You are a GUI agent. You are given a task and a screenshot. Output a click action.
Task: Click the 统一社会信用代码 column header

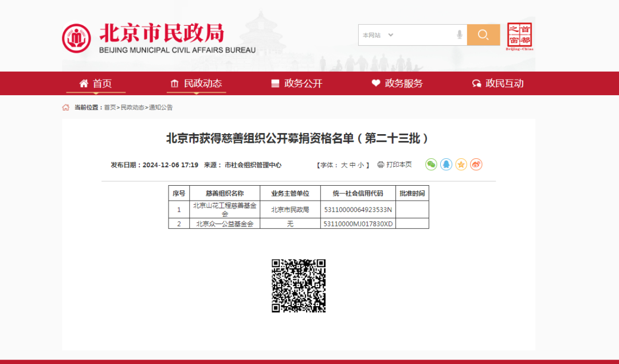pyautogui.click(x=358, y=193)
